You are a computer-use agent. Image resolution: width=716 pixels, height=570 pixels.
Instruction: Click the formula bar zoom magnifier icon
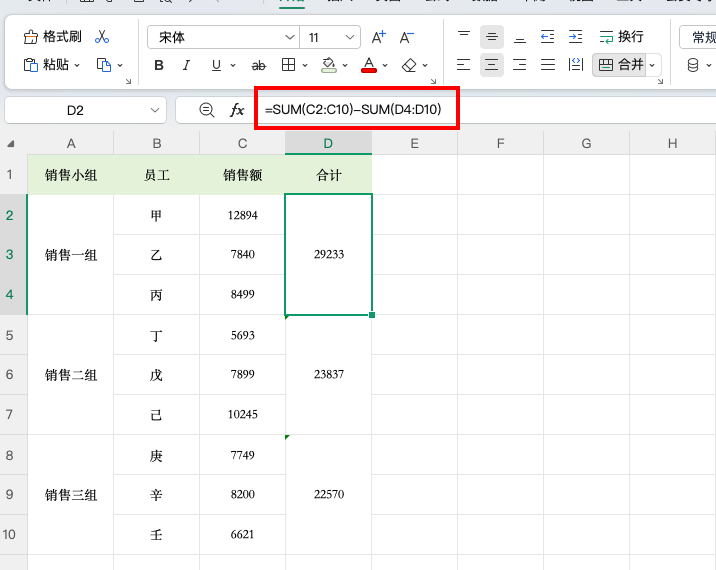coord(206,110)
